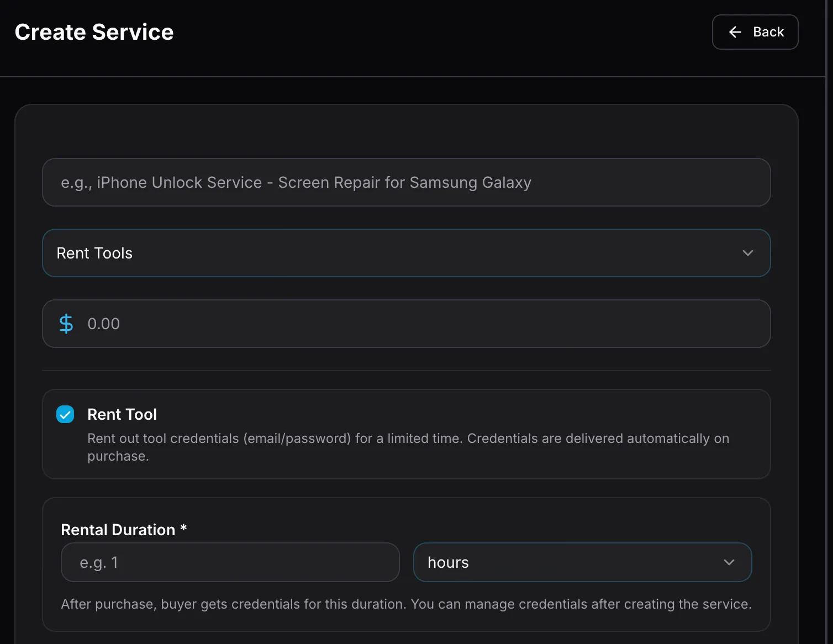Uncheck the Rent Tool checkbox
833x644 pixels.
[65, 414]
